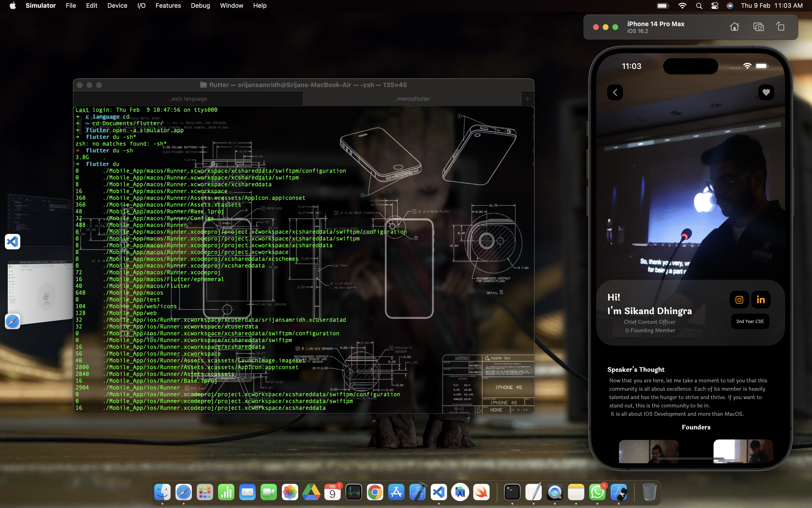
Task: Open Swift Playgrounds from the Dock
Action: click(481, 492)
